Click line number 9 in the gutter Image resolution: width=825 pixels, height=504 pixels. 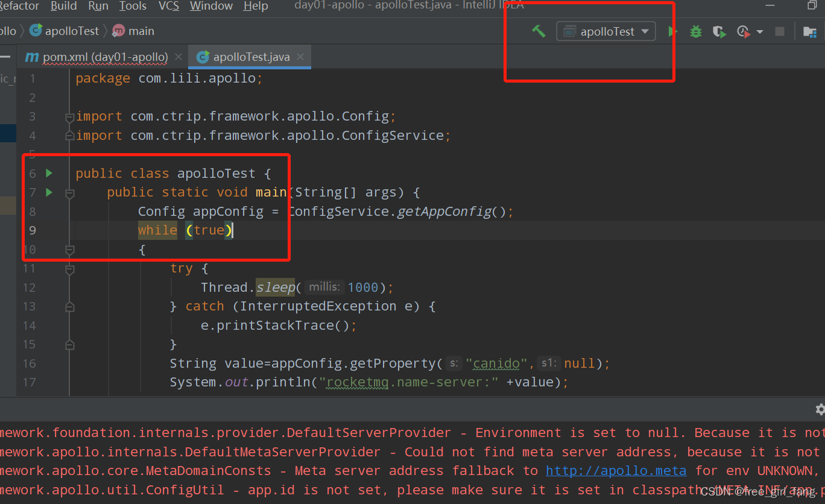(x=33, y=230)
